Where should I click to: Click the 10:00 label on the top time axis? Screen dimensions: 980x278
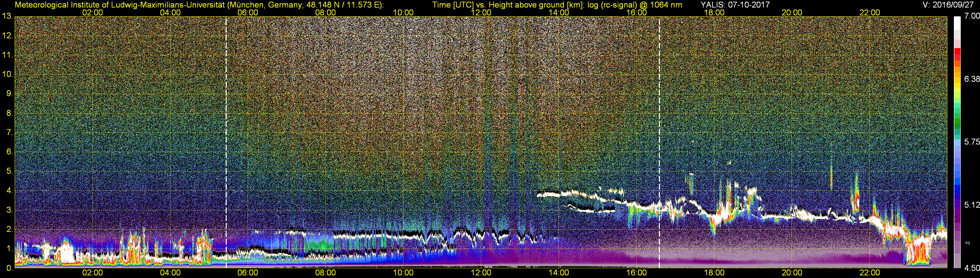point(403,12)
